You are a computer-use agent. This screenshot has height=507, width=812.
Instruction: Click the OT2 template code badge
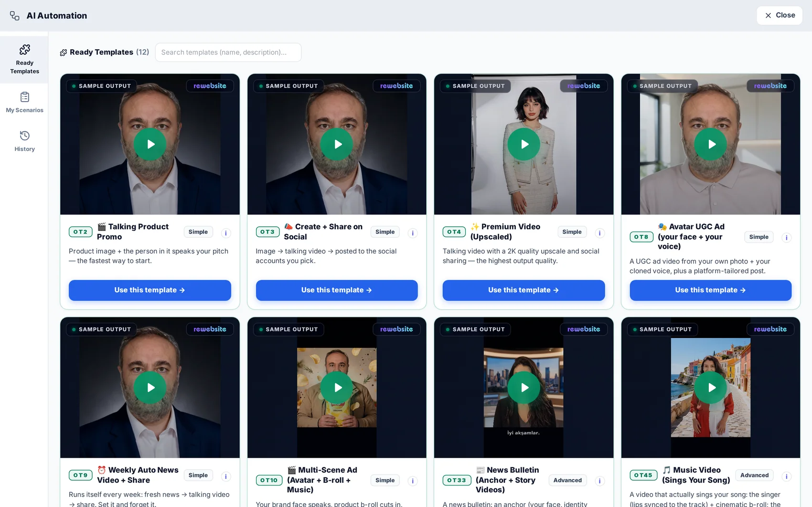click(80, 232)
